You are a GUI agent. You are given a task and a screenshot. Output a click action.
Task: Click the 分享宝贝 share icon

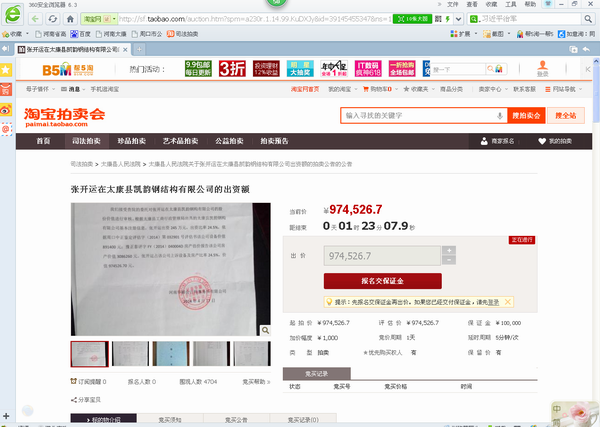(74, 400)
